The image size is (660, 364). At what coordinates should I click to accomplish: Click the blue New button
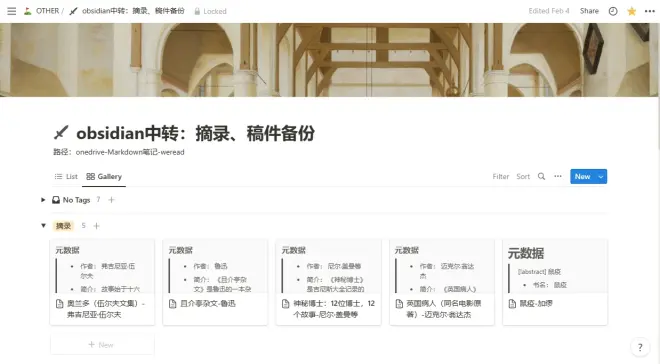tap(583, 176)
